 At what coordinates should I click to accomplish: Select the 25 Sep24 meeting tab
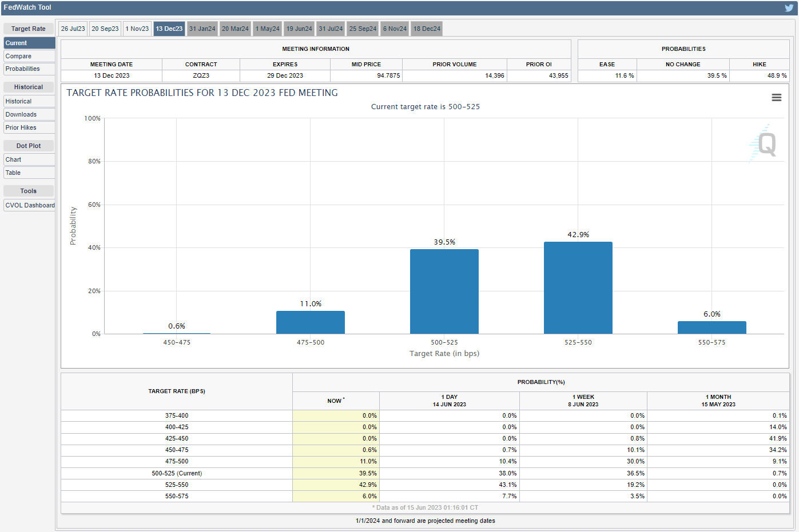(363, 29)
